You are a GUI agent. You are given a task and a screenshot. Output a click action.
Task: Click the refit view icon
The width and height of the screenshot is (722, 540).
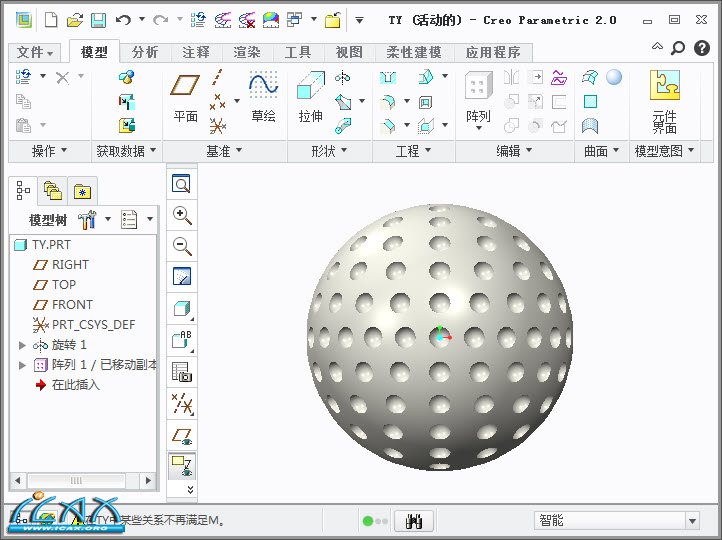point(182,184)
